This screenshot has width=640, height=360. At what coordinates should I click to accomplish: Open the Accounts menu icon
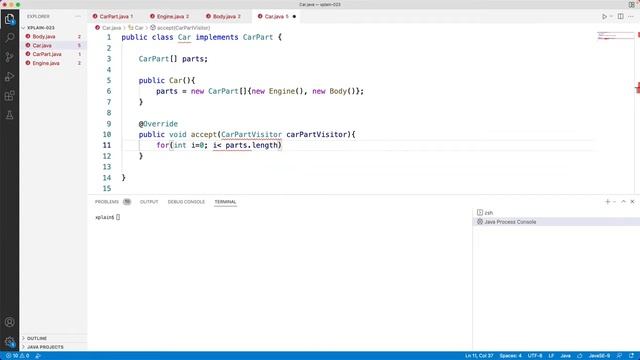point(9,322)
